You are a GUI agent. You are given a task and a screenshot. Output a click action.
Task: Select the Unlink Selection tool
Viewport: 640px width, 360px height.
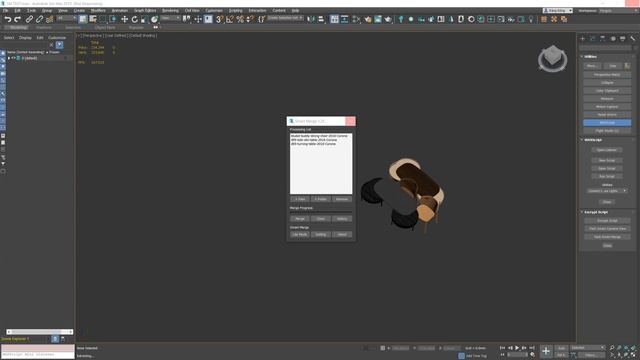39,19
